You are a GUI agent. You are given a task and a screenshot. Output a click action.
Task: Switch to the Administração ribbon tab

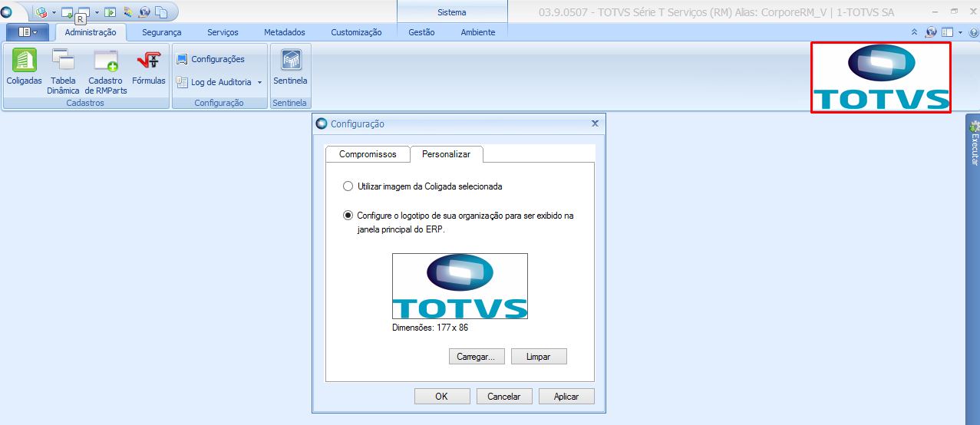(x=91, y=32)
